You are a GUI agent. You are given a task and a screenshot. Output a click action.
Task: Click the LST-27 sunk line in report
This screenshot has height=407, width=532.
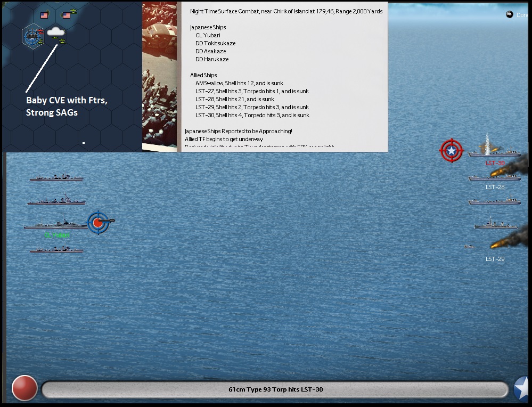(x=252, y=91)
